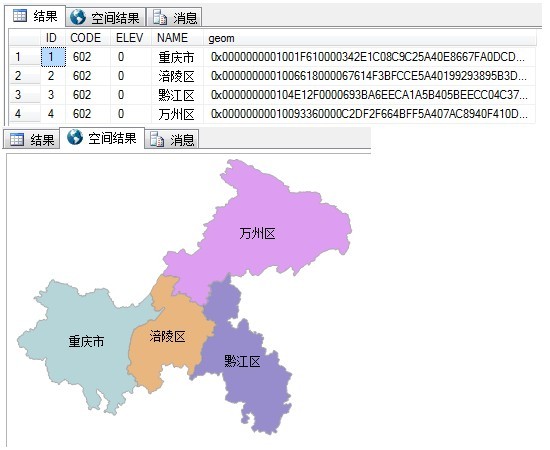This screenshot has width=550, height=450.
Task: Click the ID cell in the 万州区 row
Action: 53,114
